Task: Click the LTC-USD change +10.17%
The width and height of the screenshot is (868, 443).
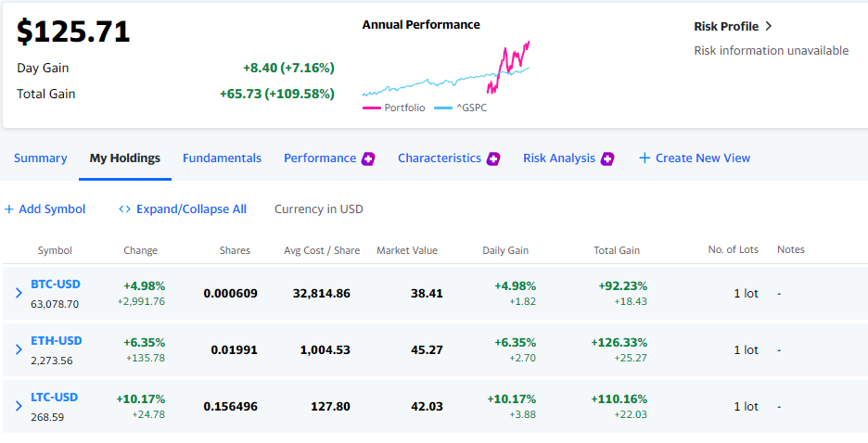Action: pyautogui.click(x=141, y=399)
